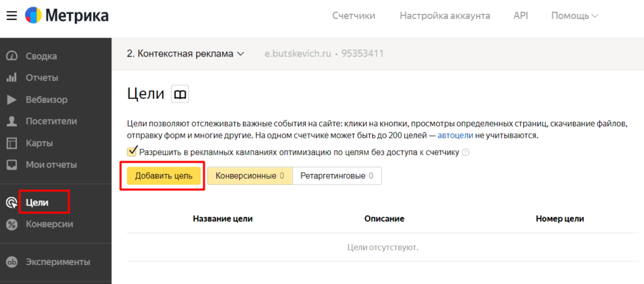Open Вебвизор play icon in sidebar
This screenshot has height=284, width=644.
(x=11, y=100)
